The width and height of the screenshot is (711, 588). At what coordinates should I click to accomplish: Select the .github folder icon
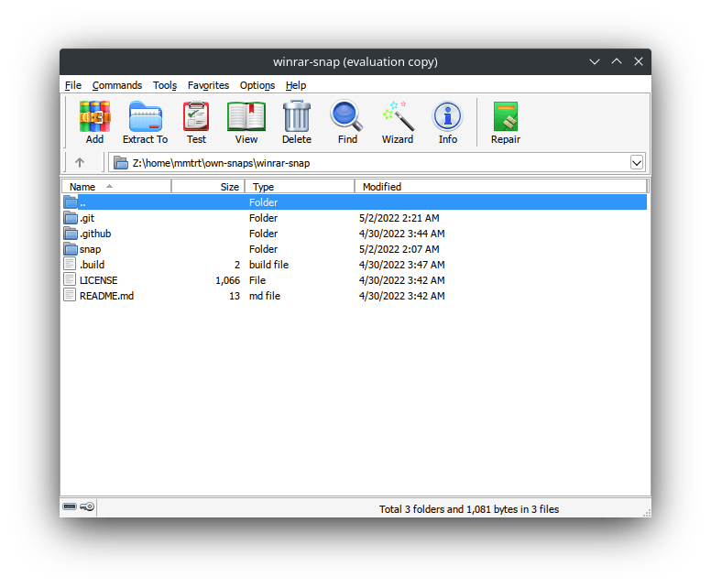click(x=71, y=234)
